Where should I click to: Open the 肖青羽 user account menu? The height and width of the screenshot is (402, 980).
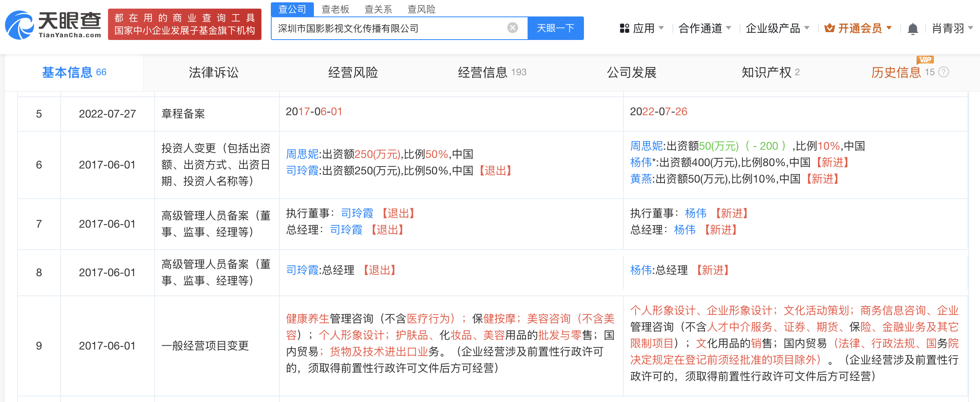pyautogui.click(x=952, y=28)
